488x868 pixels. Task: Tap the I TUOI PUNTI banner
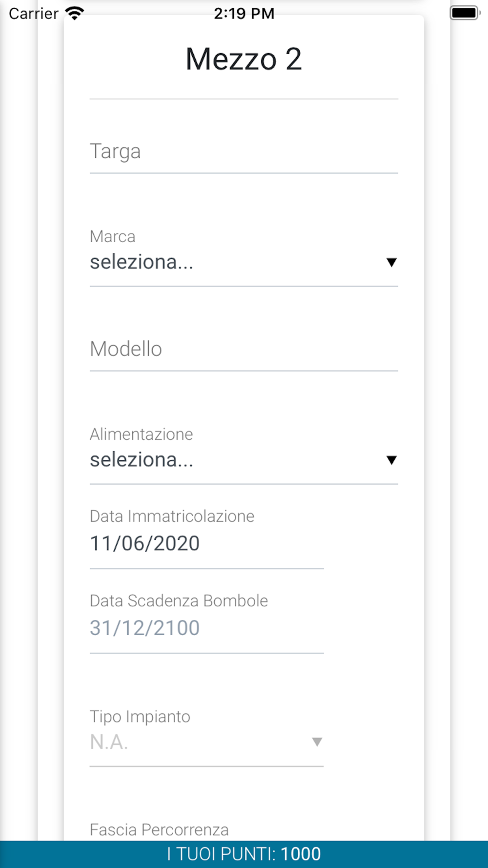(x=244, y=854)
